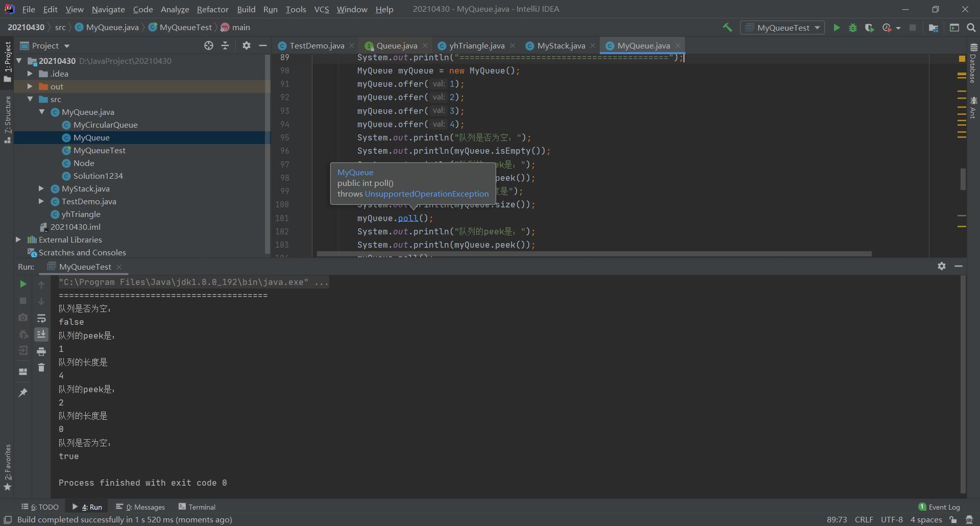This screenshot has width=980, height=526.
Task: Close the yhTriangle.java tab
Action: click(x=512, y=45)
